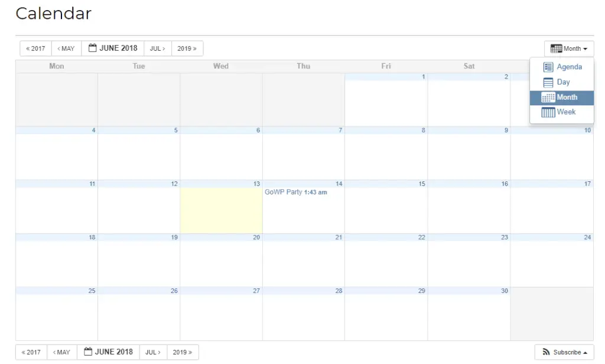Viewport: 605px width, 364px height.
Task: Open day 24 in the calendar
Action: pos(587,238)
